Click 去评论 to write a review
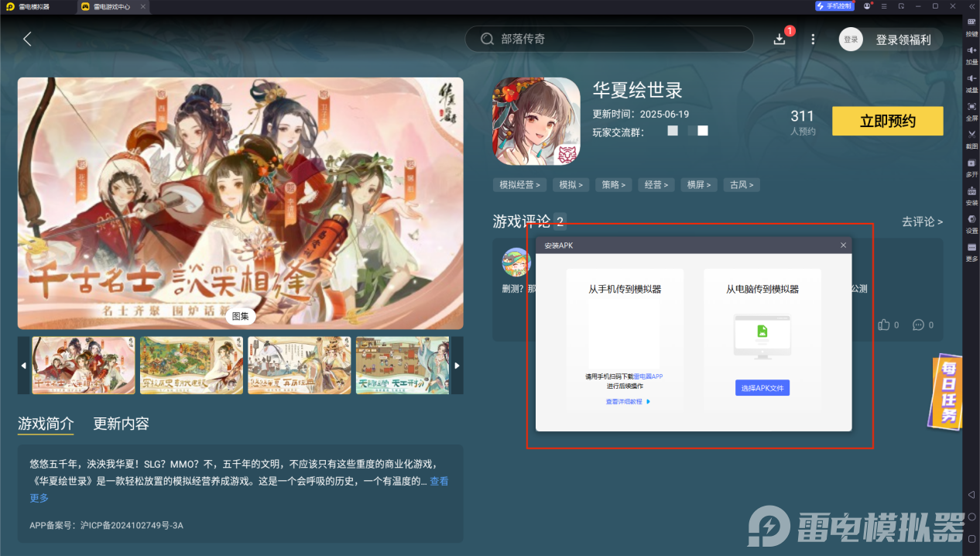Image resolution: width=980 pixels, height=556 pixels. [x=922, y=221]
